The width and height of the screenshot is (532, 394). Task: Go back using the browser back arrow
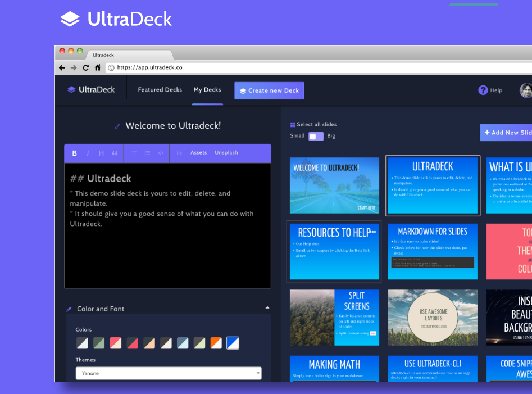[x=62, y=67]
